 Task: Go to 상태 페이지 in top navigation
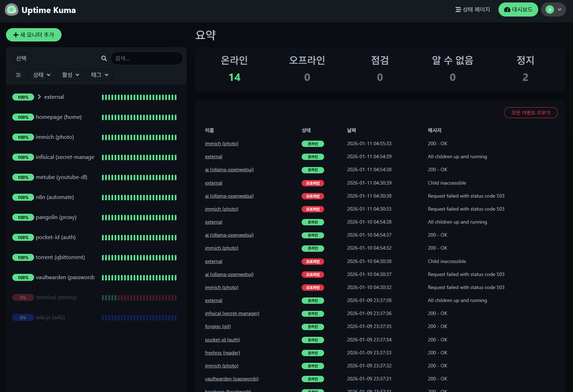[x=472, y=10]
